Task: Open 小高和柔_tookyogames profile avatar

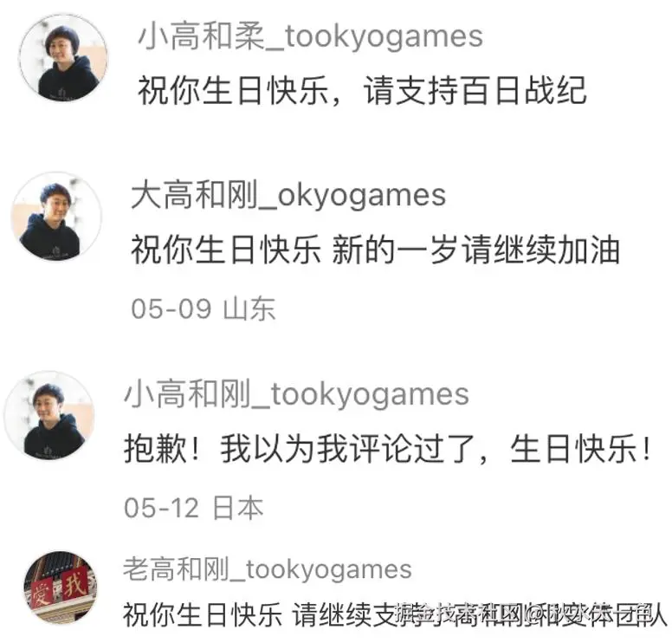Action: coord(63,58)
